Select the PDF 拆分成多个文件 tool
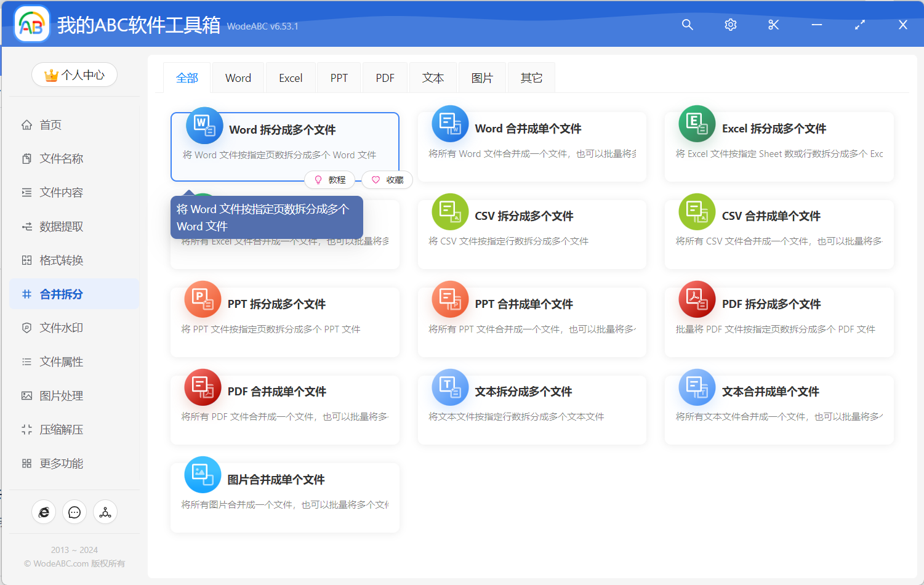 pyautogui.click(x=779, y=321)
